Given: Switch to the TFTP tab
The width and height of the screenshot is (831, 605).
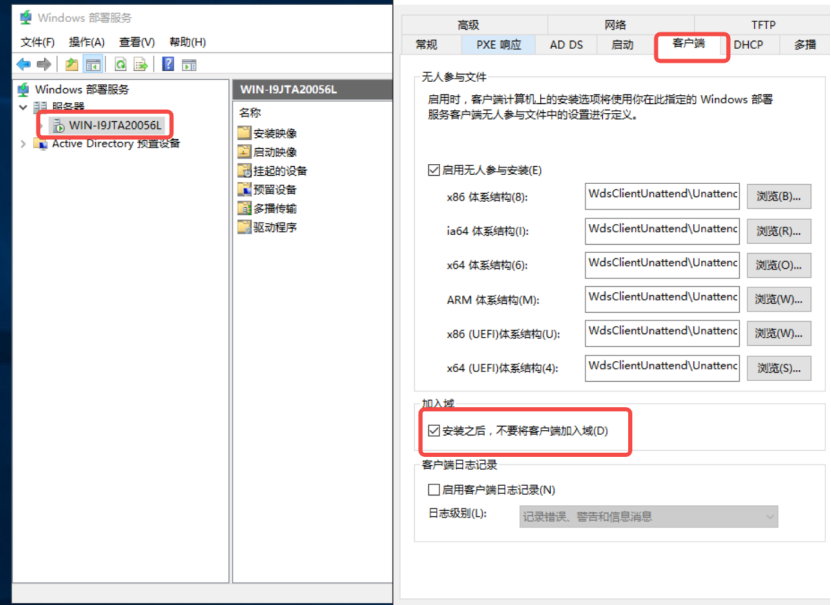Looking at the screenshot, I should click(763, 24).
